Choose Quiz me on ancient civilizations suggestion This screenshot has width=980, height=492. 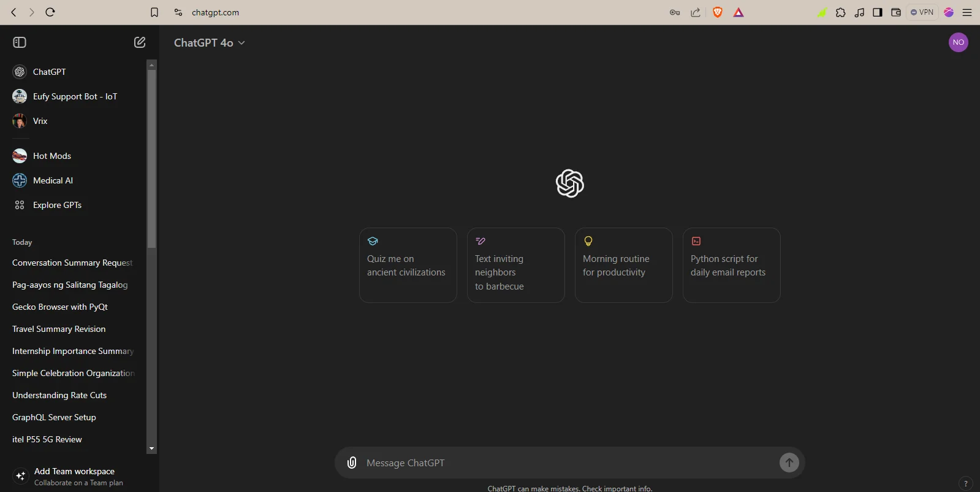408,265
